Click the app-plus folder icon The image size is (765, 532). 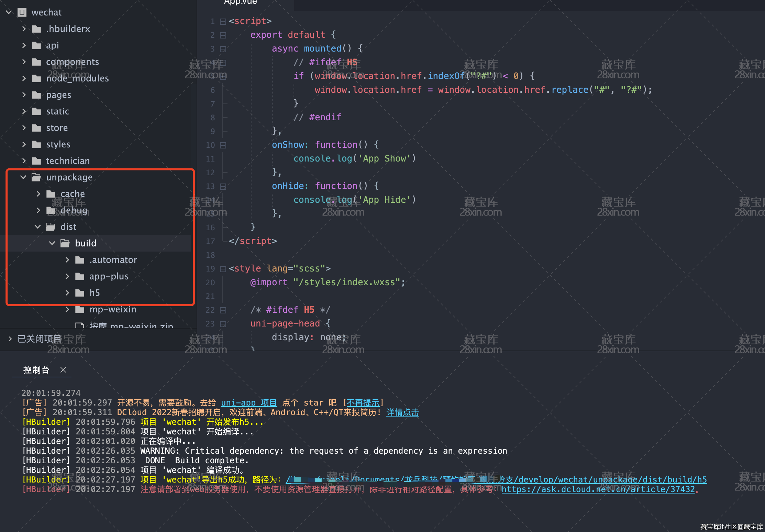(80, 276)
